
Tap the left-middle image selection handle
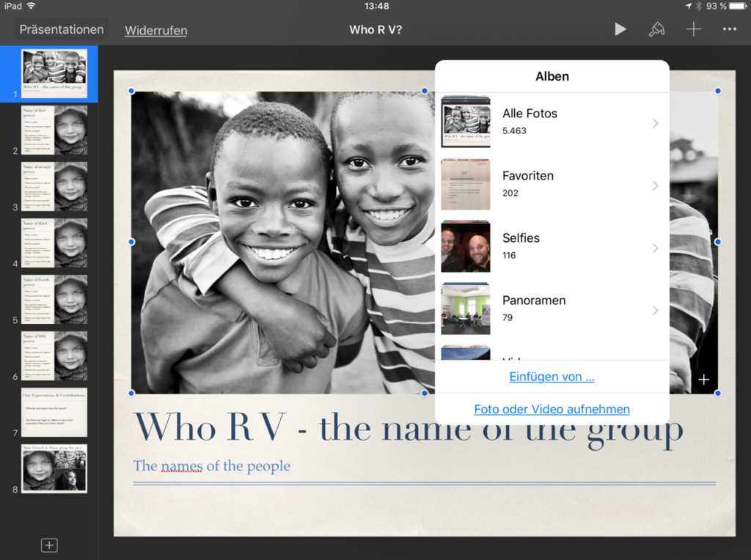(x=132, y=242)
